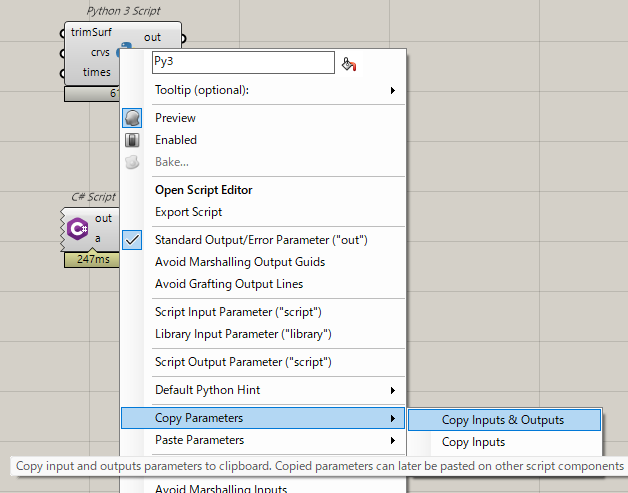Click the "out" output of the C# Script component
This screenshot has height=493, width=628.
click(103, 218)
